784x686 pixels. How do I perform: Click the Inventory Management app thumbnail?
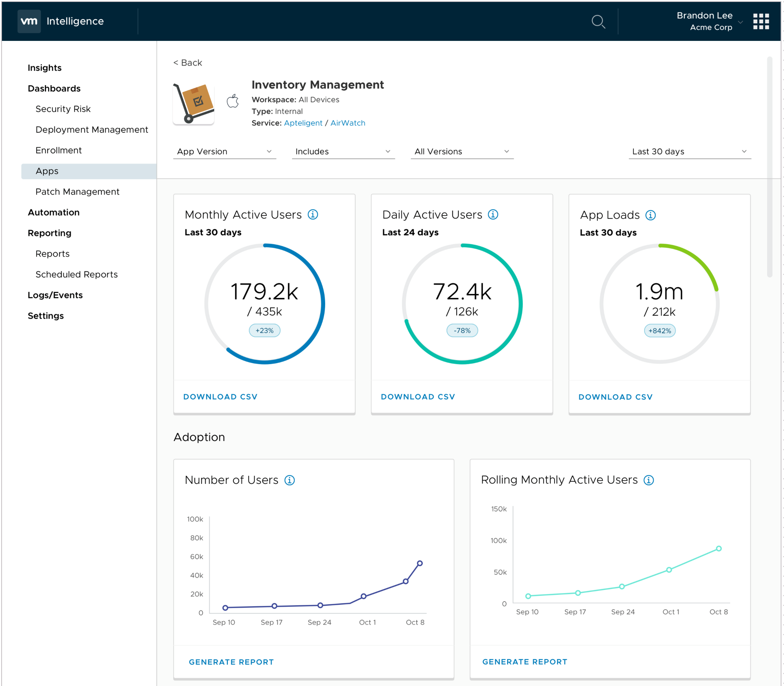(x=193, y=103)
